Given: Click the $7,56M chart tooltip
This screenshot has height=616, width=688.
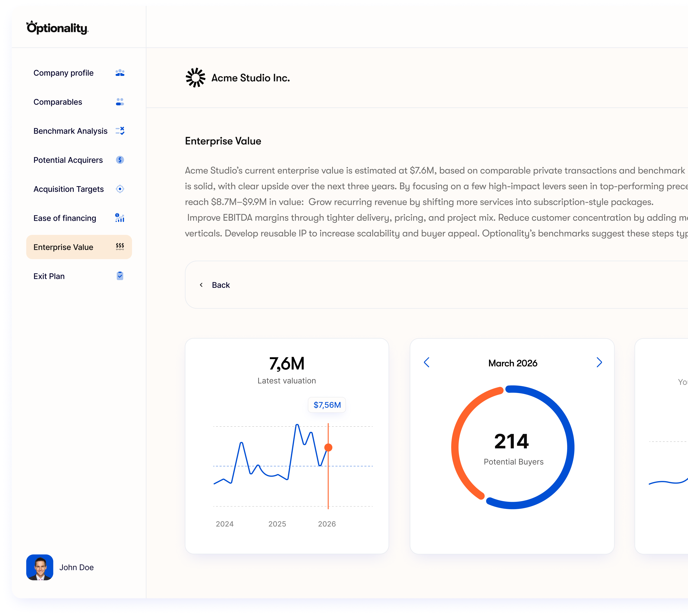Looking at the screenshot, I should click(327, 405).
